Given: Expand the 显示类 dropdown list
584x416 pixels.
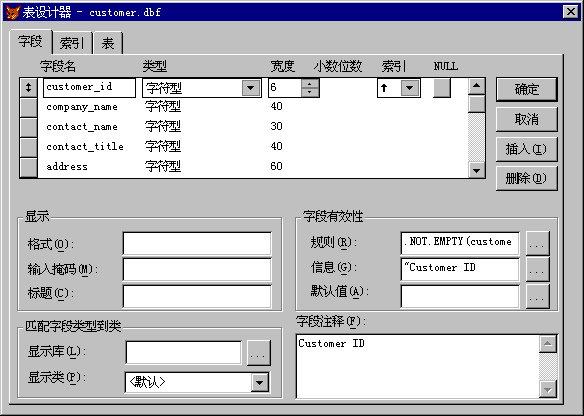Looking at the screenshot, I should click(x=260, y=382).
